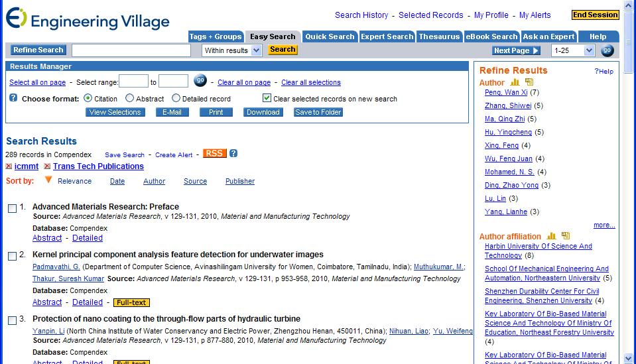Check the box for result 2 Kernel principal
Screen dimensions: 636x364
point(13,256)
